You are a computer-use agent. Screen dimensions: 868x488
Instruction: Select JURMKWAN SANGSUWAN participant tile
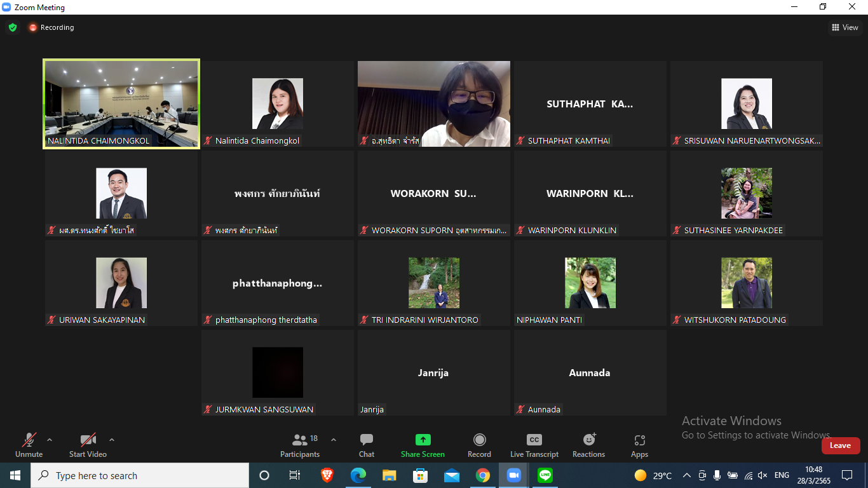pos(278,372)
